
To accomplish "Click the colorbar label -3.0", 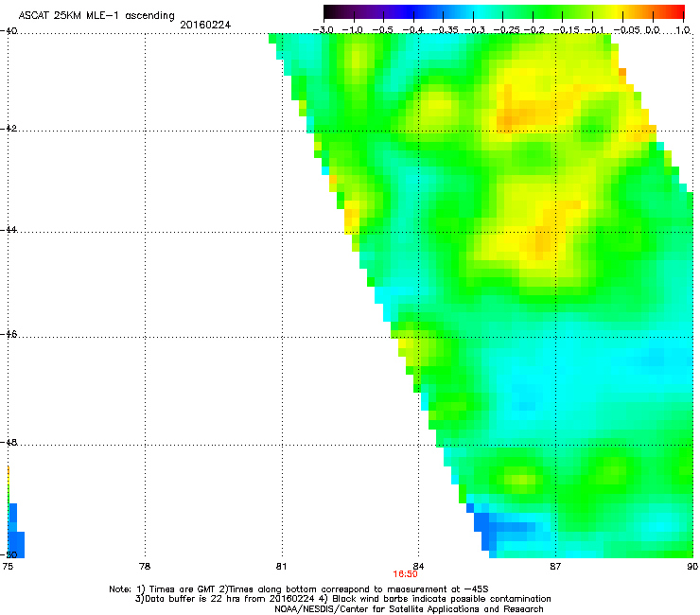I will point(324,30).
